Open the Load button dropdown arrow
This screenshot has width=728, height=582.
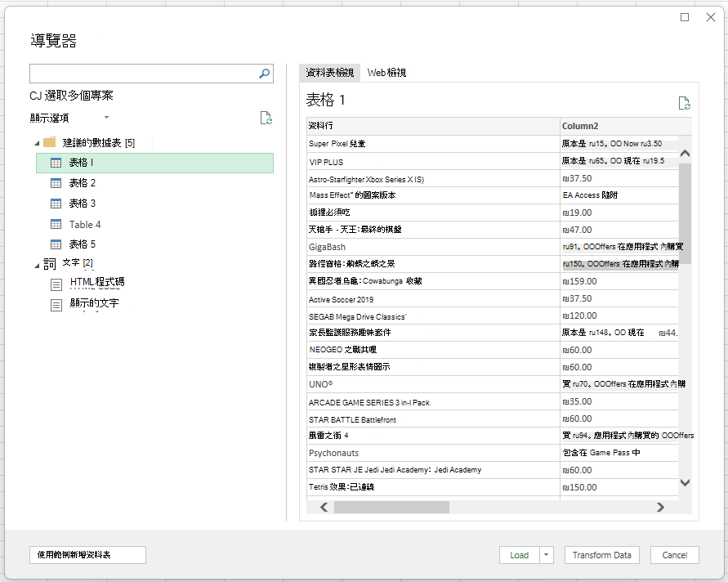[546, 554]
